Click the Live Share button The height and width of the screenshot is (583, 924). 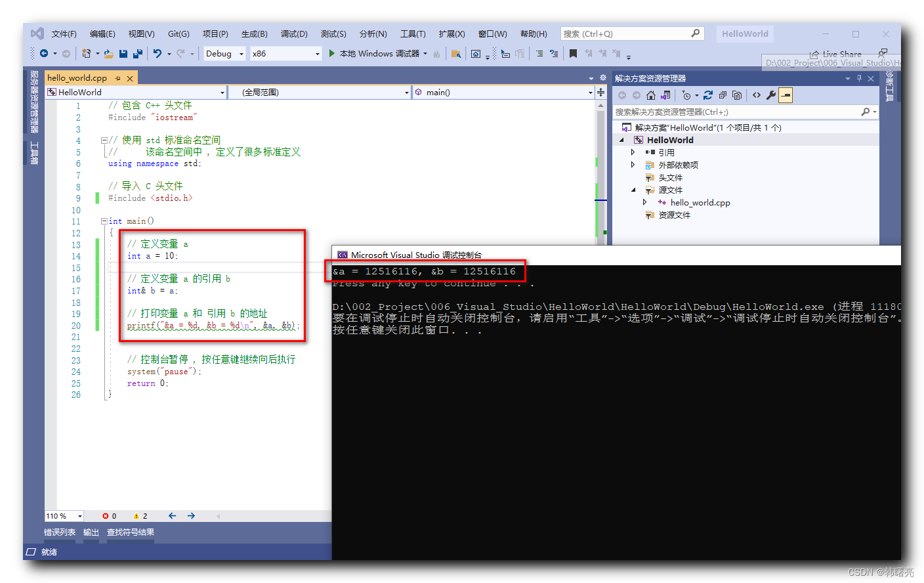click(835, 54)
